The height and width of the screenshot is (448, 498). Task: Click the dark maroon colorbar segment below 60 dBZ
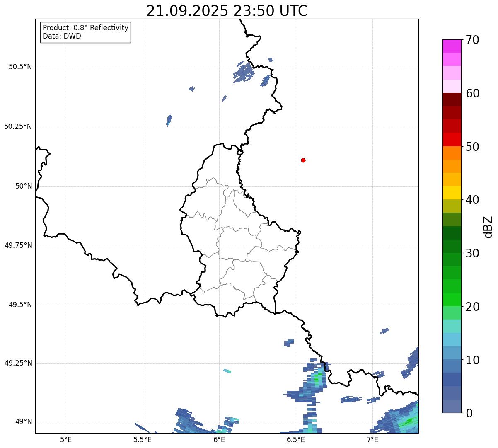coord(452,99)
